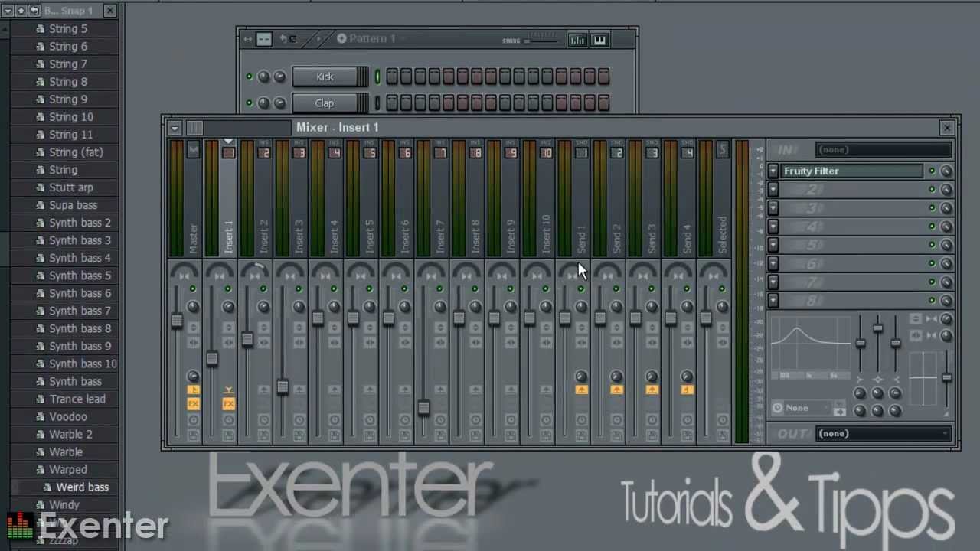The height and width of the screenshot is (551, 980).
Task: Toggle the FX button on Master track
Action: [x=193, y=403]
